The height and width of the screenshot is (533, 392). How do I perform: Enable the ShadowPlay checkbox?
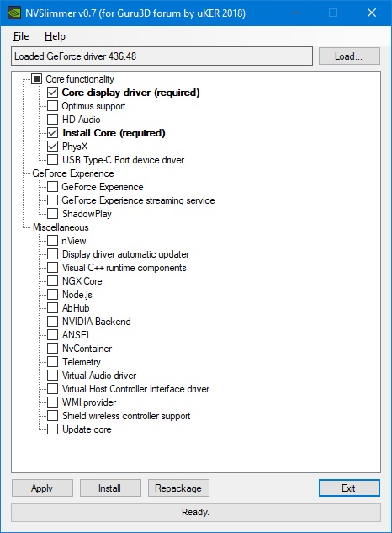53,214
